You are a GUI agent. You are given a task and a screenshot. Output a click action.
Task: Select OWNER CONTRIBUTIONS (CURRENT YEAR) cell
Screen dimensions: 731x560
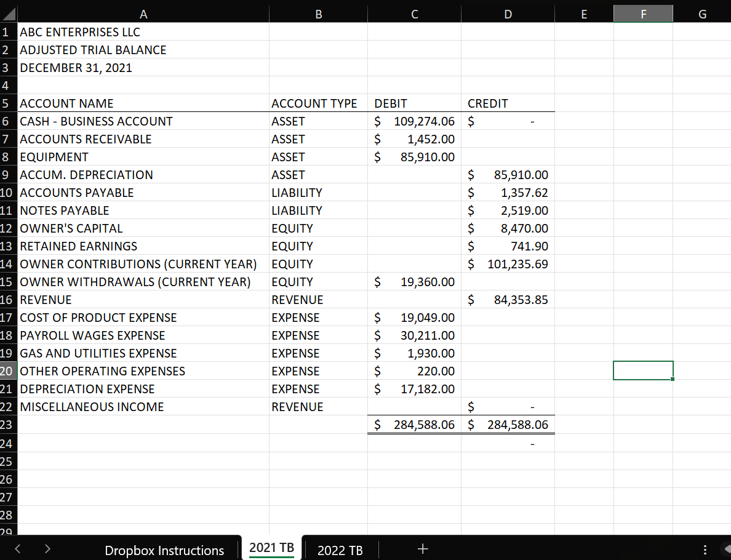(143, 264)
